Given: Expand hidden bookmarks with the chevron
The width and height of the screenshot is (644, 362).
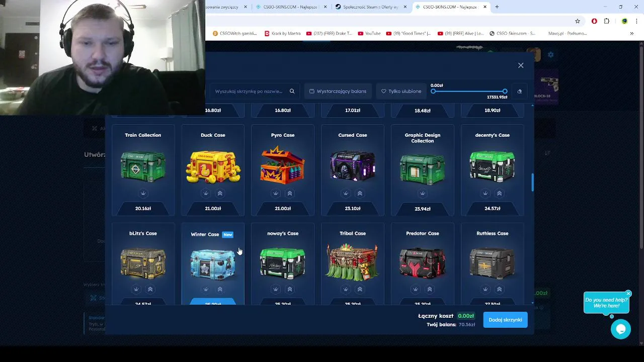Looking at the screenshot, I should point(631,34).
